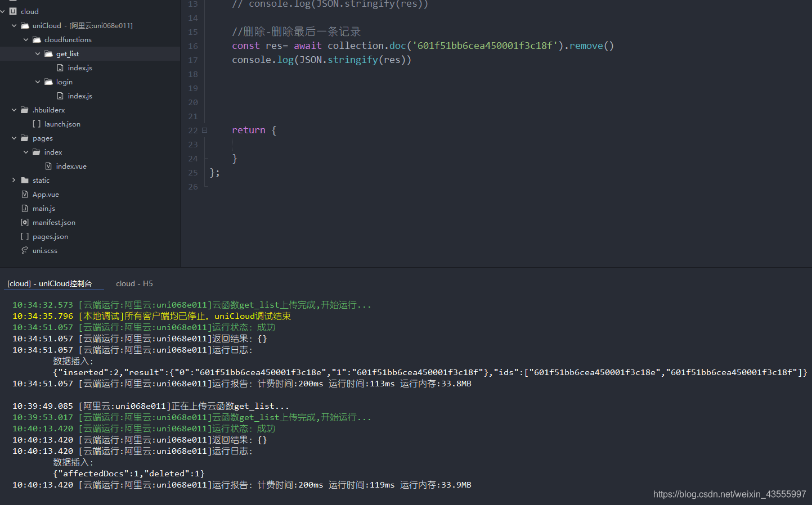Open index.js under get_list
This screenshot has height=505, width=812.
click(x=80, y=67)
